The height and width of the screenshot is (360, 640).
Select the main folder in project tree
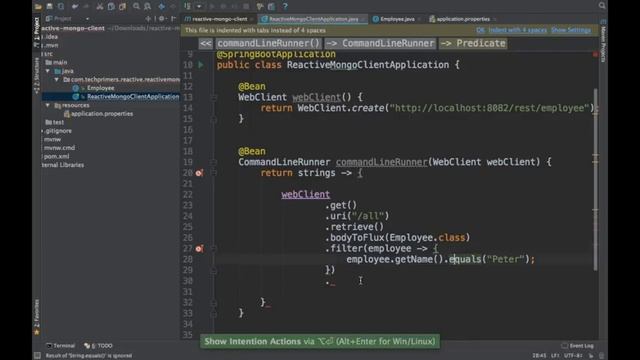[x=59, y=62]
